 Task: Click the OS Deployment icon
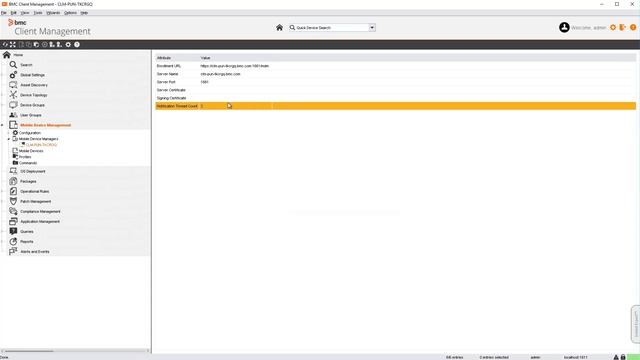(x=13, y=171)
